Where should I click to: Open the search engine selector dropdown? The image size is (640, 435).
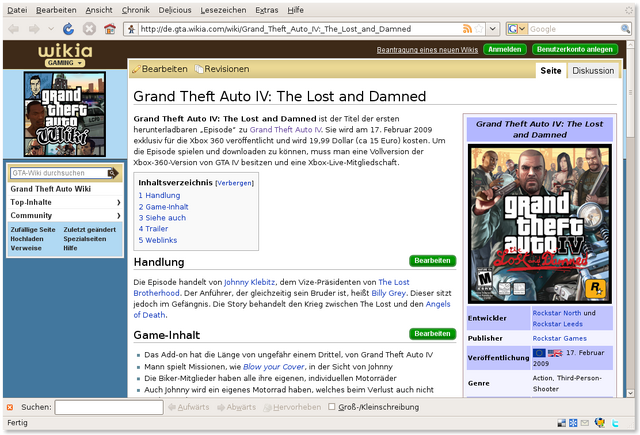point(517,29)
